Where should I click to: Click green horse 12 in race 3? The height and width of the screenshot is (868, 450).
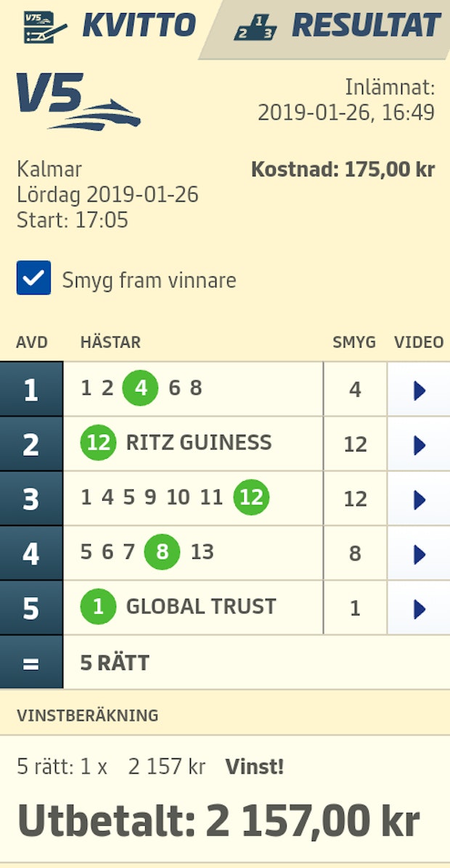coord(251,498)
